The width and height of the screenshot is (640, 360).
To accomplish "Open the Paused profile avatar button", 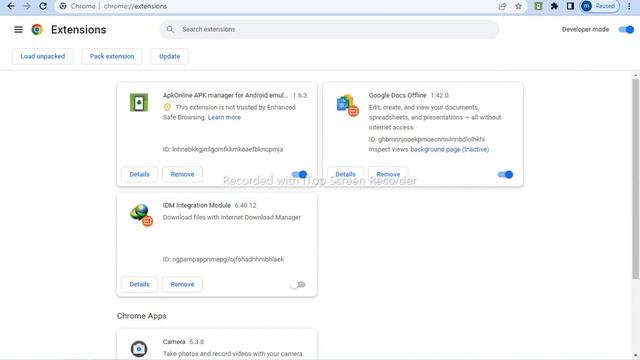I will 600,6.
